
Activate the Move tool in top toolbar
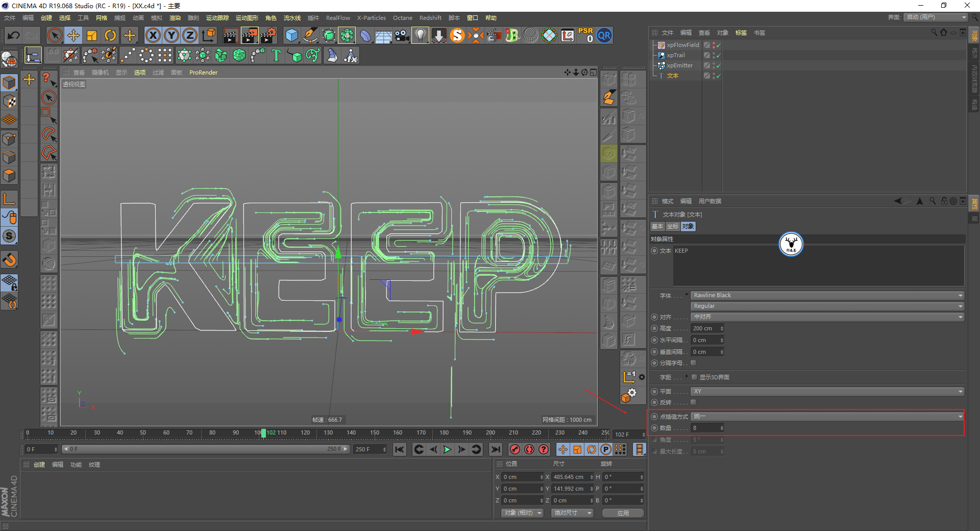coord(73,35)
